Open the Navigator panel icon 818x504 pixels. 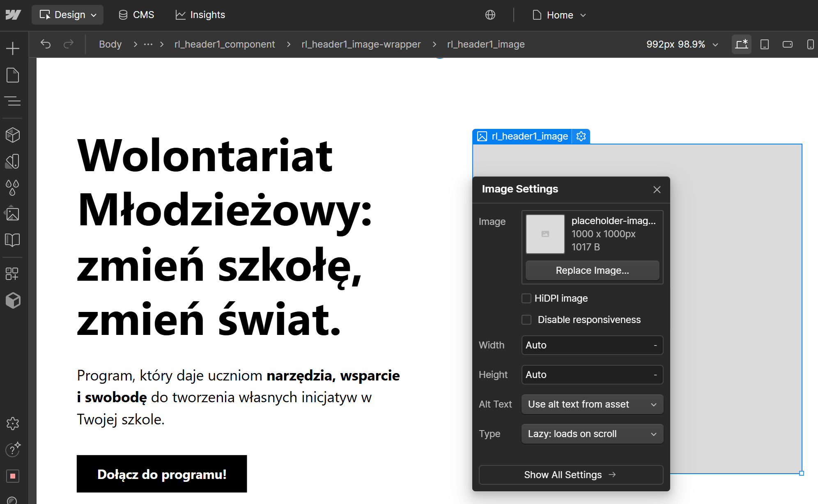point(13,101)
